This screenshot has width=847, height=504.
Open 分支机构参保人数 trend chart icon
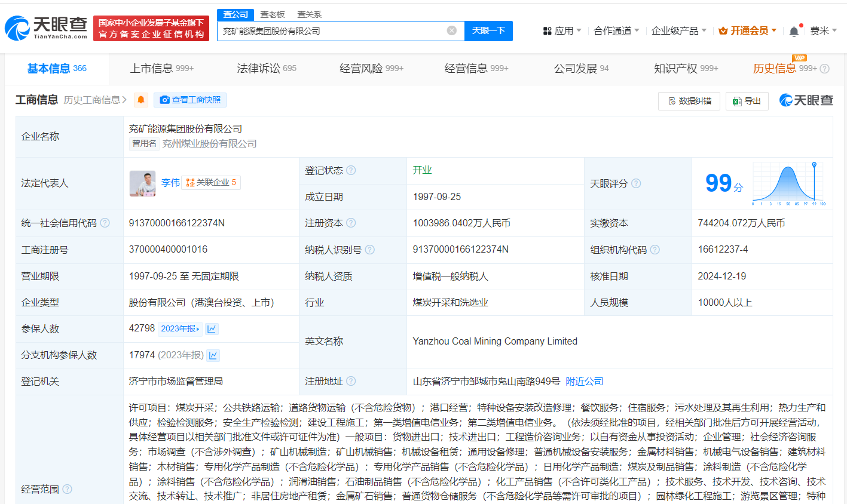tap(213, 355)
